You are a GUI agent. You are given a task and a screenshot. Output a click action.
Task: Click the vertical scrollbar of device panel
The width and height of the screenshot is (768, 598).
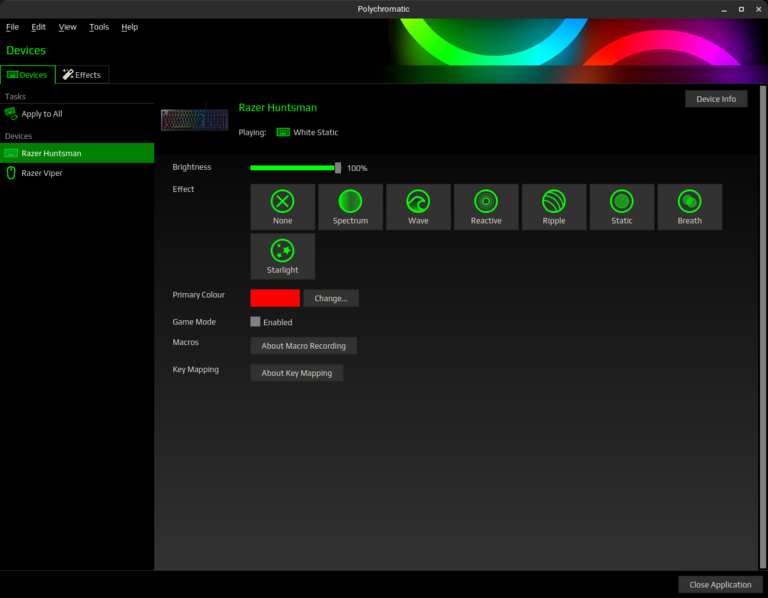tap(763, 327)
